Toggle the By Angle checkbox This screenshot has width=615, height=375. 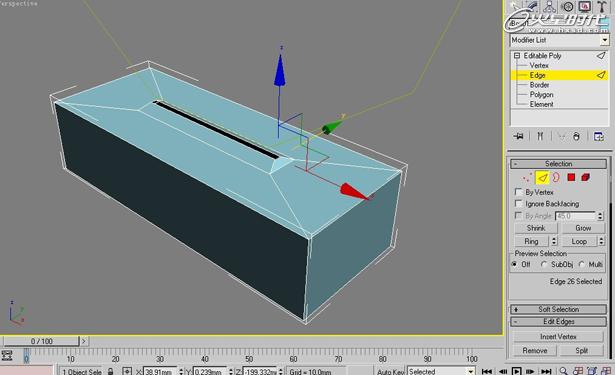519,215
